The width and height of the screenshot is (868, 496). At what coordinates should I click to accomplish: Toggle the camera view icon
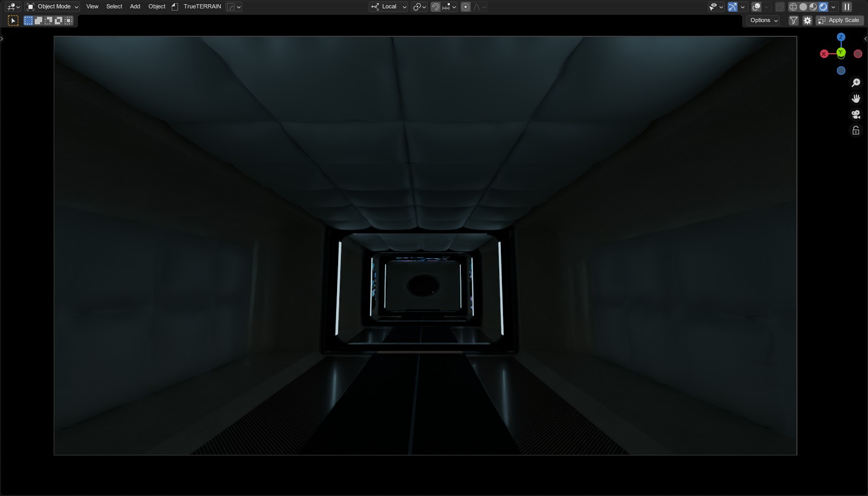tap(856, 114)
